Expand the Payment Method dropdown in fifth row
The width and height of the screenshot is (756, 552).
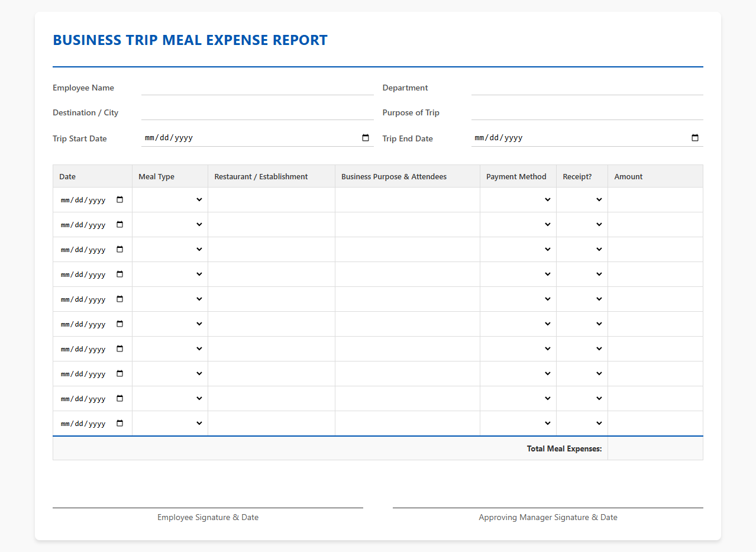click(518, 299)
